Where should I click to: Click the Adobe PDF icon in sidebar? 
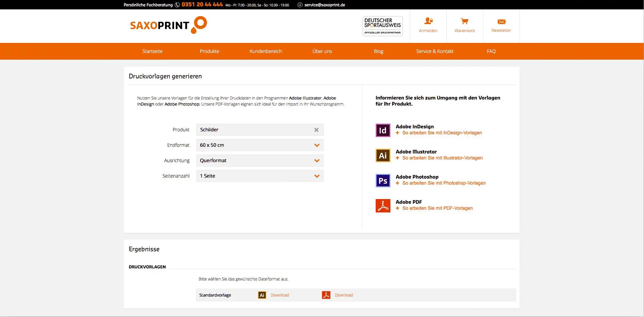click(x=383, y=206)
